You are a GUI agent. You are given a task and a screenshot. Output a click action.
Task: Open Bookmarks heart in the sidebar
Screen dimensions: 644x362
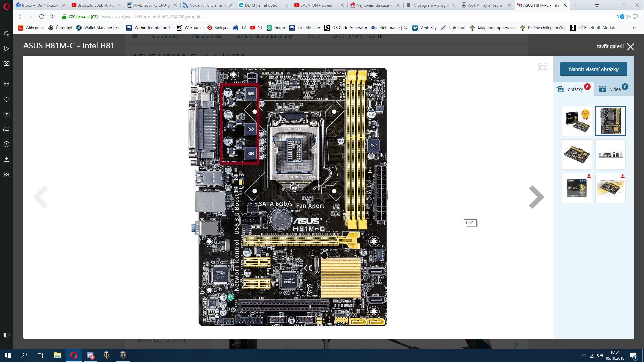pyautogui.click(x=6, y=99)
